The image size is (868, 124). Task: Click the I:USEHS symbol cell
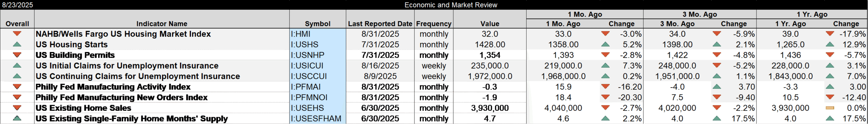[318, 108]
